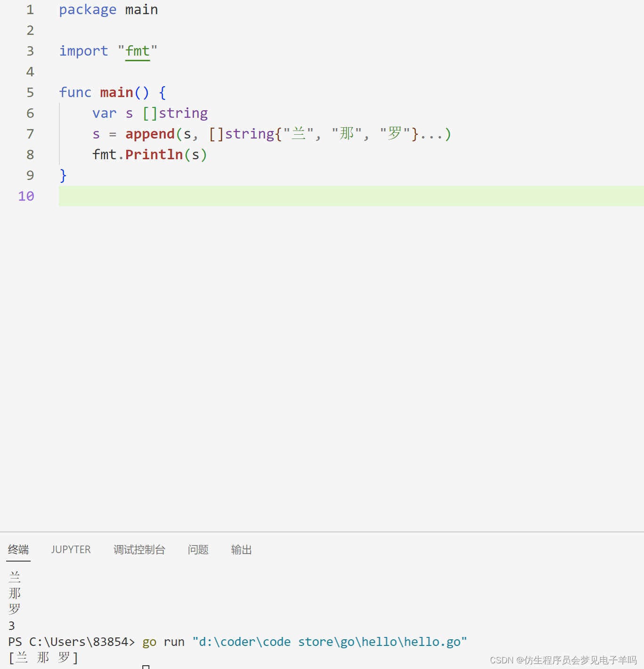Click the "run" word in terminal command
The width and height of the screenshot is (644, 669).
tap(174, 642)
